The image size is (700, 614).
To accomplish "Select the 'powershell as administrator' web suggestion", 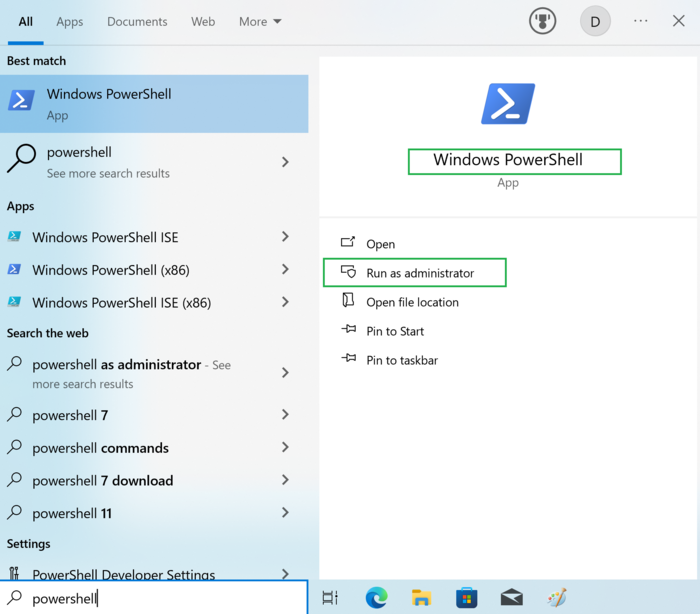I will tap(154, 373).
